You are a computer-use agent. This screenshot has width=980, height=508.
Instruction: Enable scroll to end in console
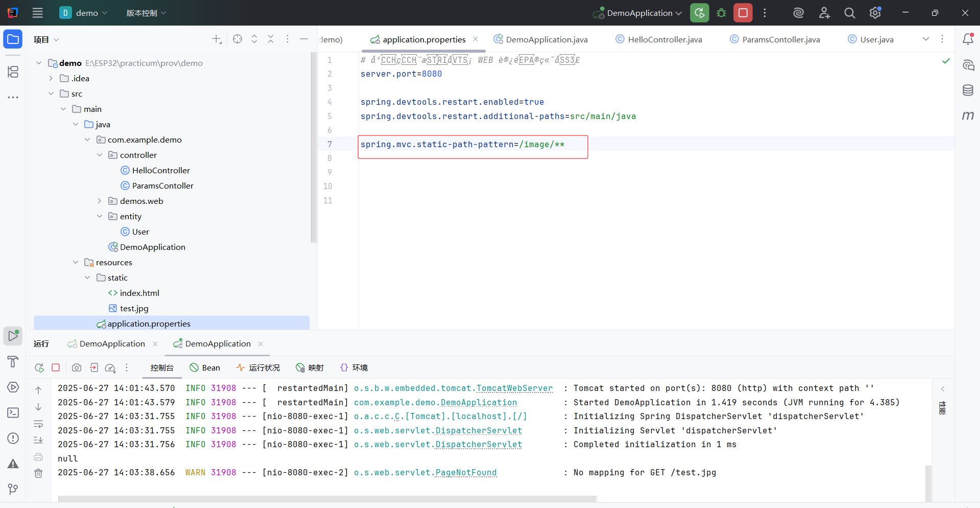[x=38, y=440]
